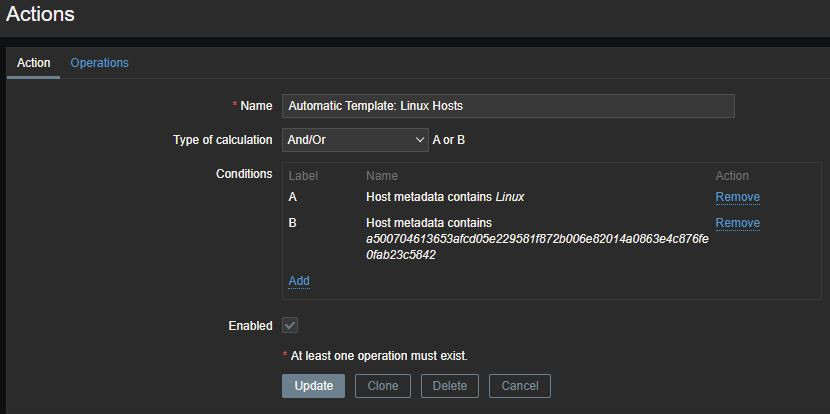Toggle the Enabled checkbox
This screenshot has height=414, width=830.
tap(290, 325)
